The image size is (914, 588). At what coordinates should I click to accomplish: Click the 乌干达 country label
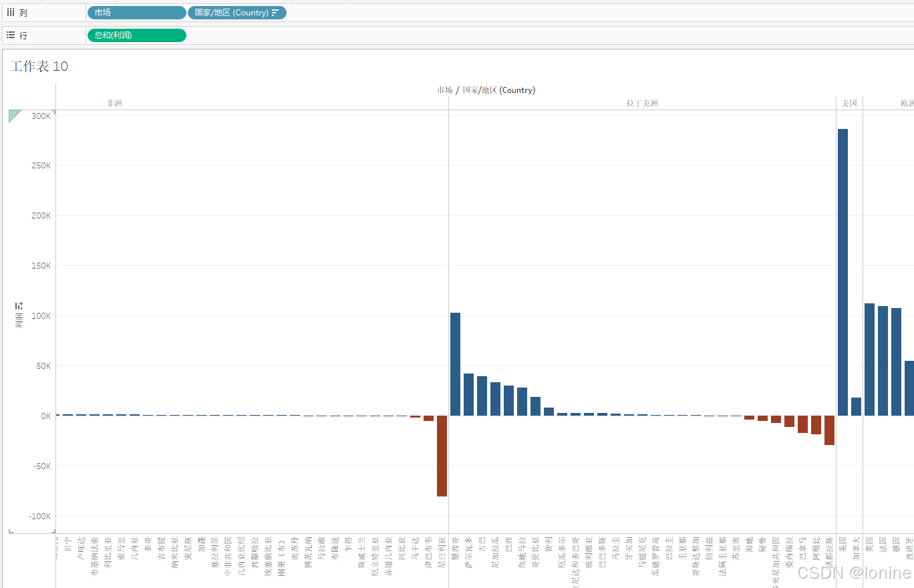click(415, 548)
